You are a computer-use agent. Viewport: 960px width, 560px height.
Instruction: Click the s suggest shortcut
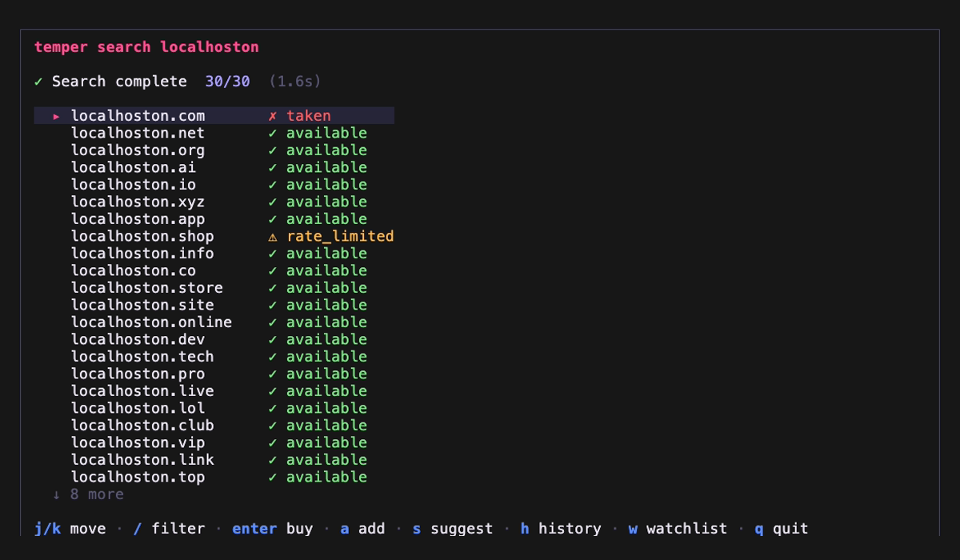pyautogui.click(x=453, y=529)
